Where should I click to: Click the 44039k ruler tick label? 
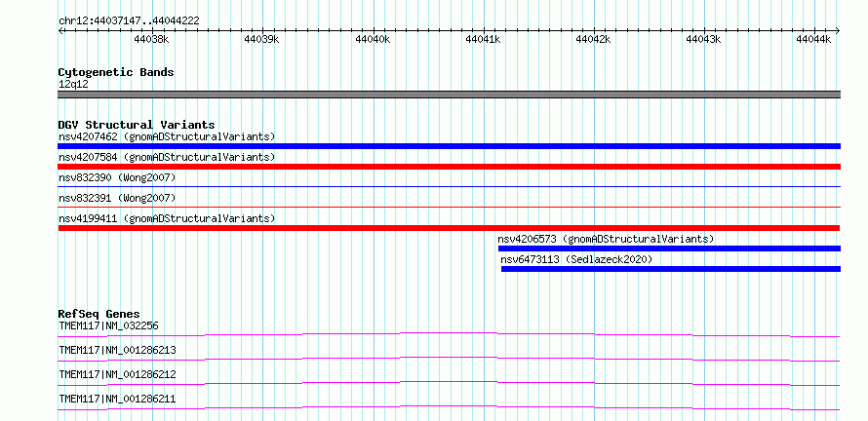click(261, 39)
